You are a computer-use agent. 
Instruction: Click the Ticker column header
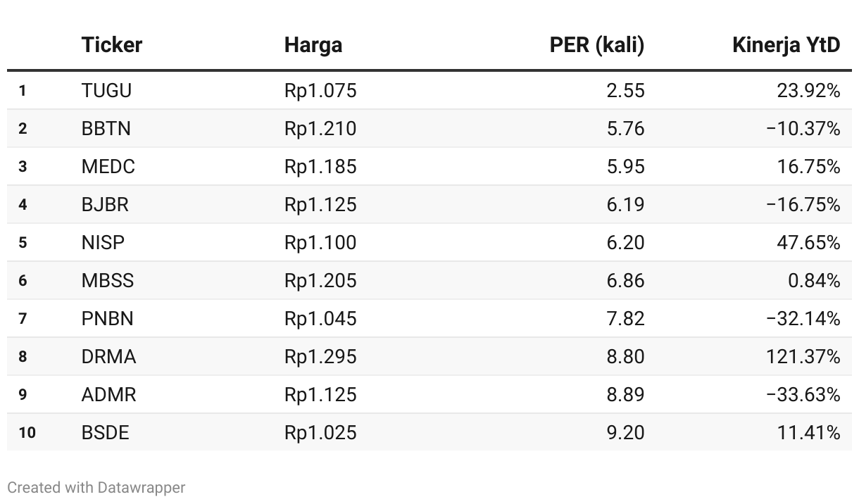111,45
